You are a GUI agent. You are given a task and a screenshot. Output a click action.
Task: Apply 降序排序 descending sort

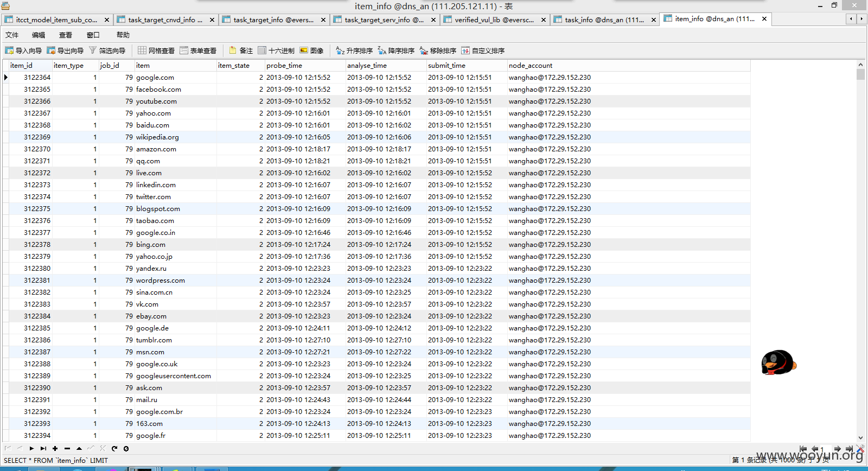tap(396, 50)
